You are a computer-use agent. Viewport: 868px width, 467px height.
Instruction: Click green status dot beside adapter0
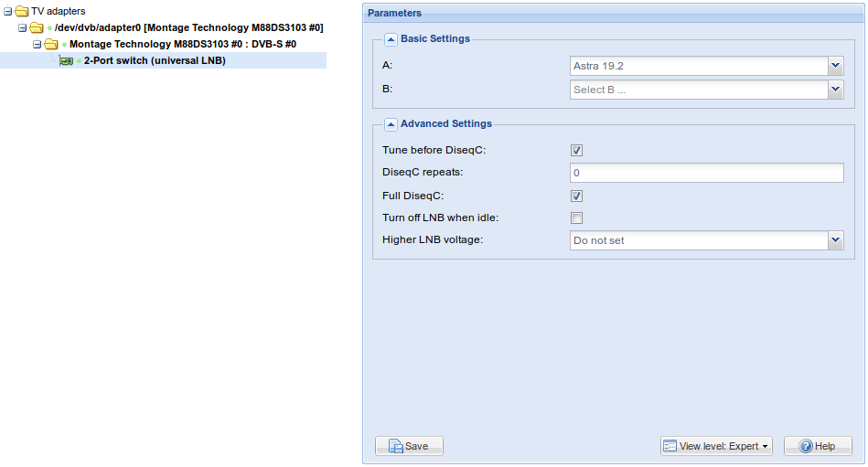(x=49, y=27)
